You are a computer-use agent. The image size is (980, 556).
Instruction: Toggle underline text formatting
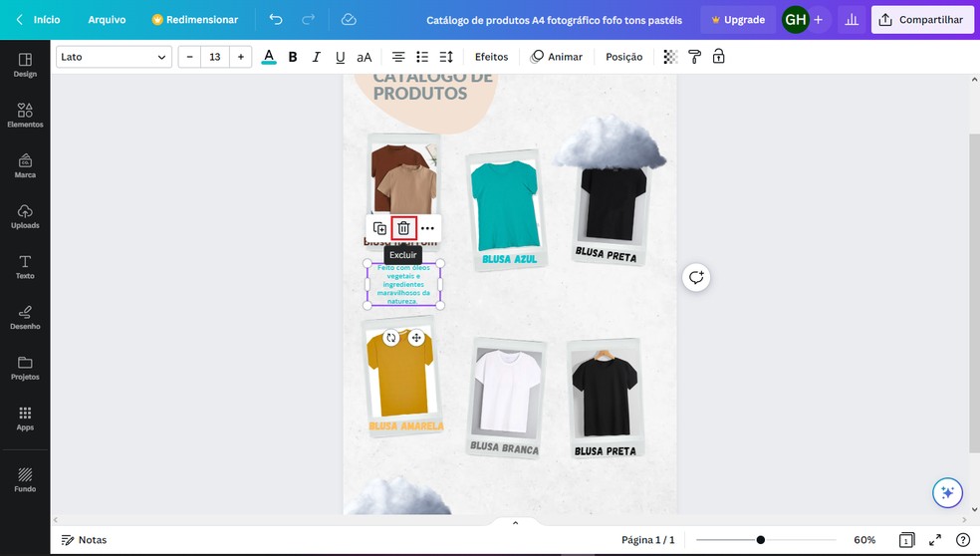[341, 57]
